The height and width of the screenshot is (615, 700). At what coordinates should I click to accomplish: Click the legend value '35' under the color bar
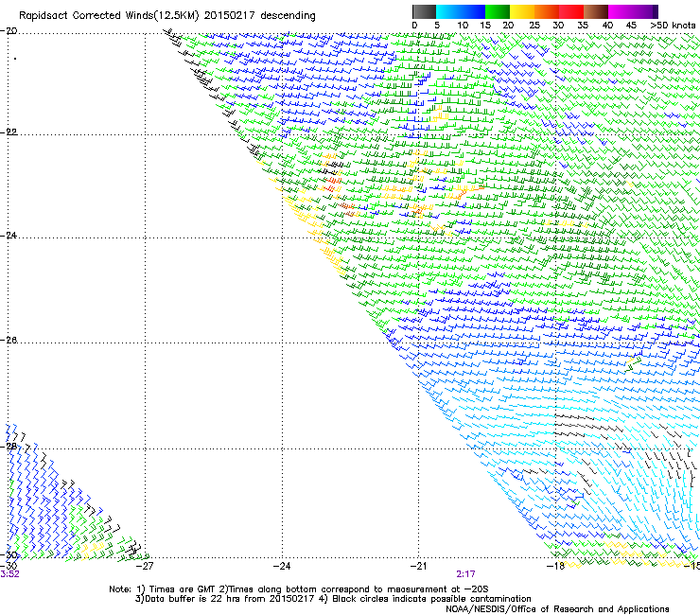(583, 26)
